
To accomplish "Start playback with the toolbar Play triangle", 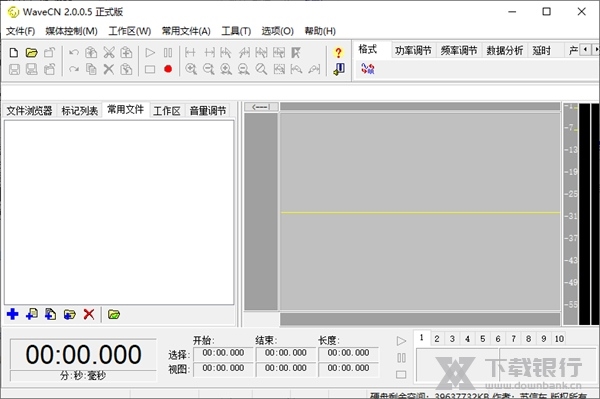I will (x=150, y=52).
